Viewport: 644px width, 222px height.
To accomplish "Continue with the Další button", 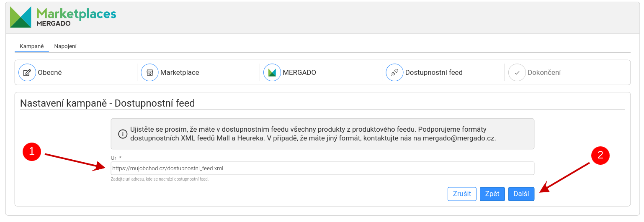I will pyautogui.click(x=521, y=194).
